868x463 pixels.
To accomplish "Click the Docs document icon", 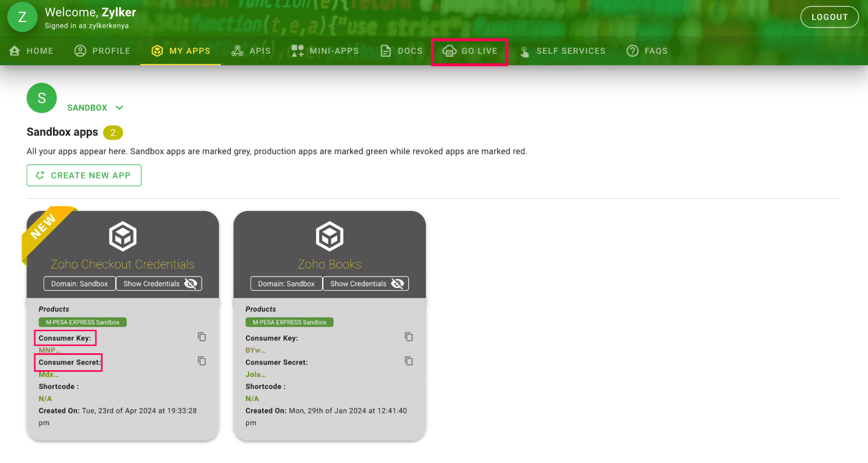I will tap(386, 51).
